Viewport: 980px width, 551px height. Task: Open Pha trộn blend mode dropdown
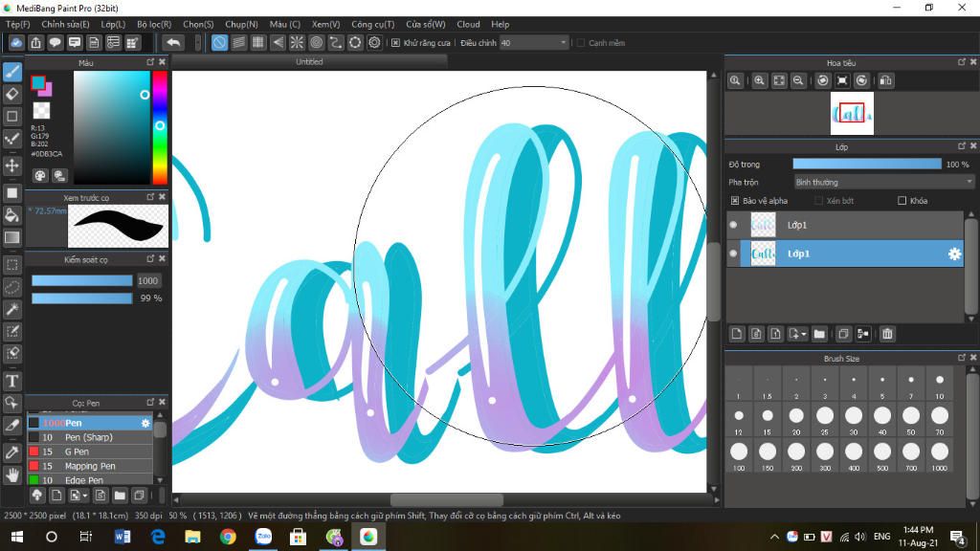click(883, 183)
